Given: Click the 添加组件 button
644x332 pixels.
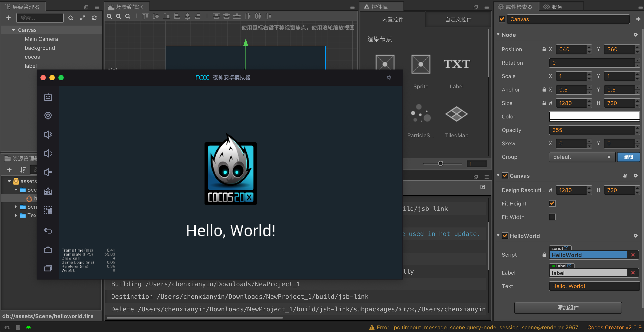Looking at the screenshot, I should tap(568, 308).
